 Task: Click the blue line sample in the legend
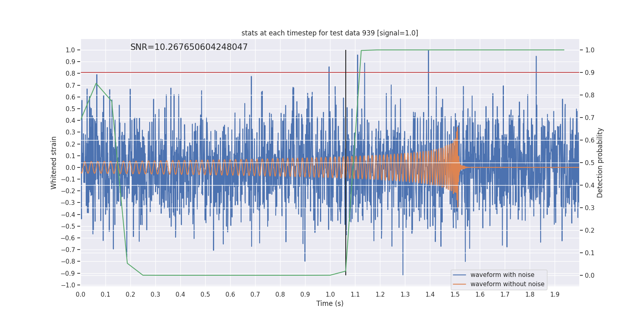(x=460, y=275)
